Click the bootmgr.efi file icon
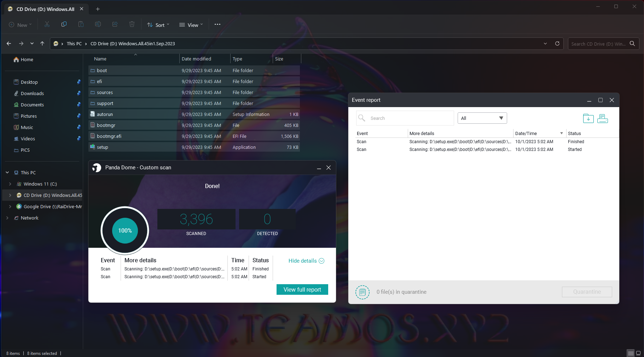644x357 pixels. 92,136
